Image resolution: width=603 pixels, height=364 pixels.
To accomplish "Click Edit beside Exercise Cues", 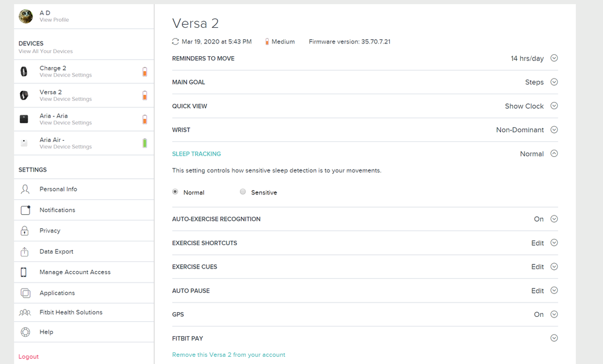I will 537,267.
